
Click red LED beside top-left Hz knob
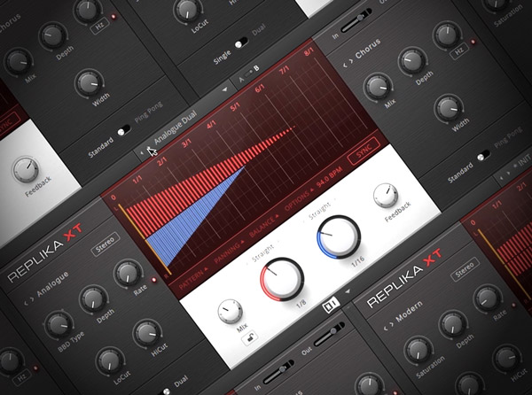113,16
